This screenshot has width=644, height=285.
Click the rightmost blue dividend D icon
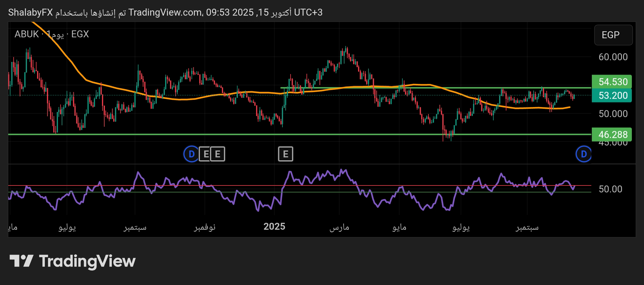click(x=583, y=154)
